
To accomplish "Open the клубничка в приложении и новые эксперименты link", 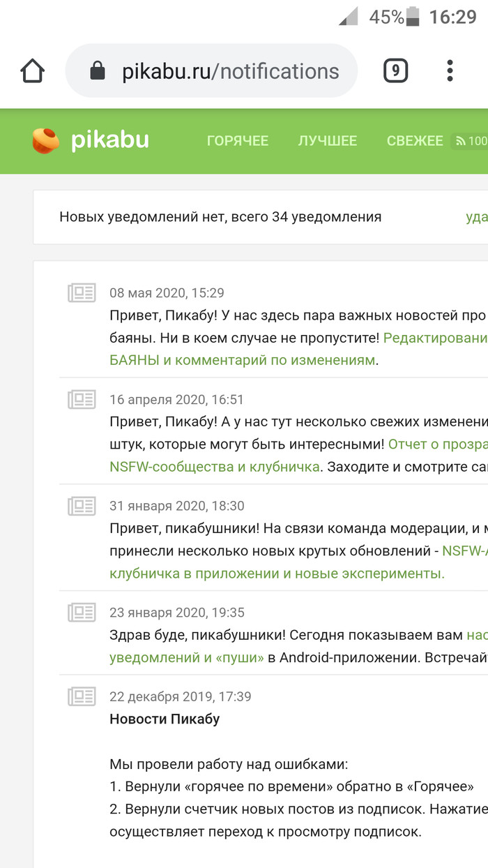I will pos(277,573).
